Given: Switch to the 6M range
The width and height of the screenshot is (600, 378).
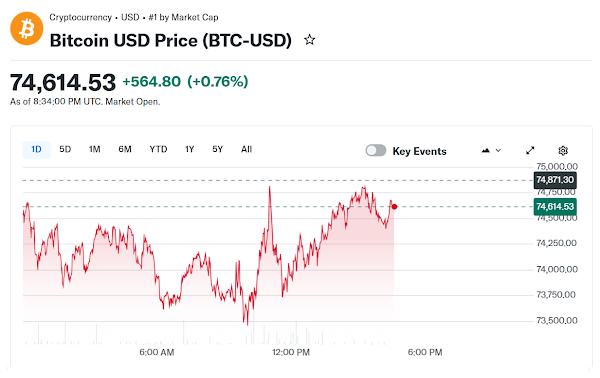Looking at the screenshot, I should [x=125, y=149].
